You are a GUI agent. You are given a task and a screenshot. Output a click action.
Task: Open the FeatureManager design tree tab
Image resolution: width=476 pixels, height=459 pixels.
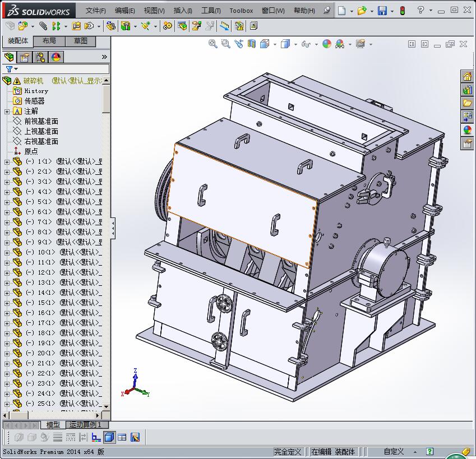click(9, 57)
